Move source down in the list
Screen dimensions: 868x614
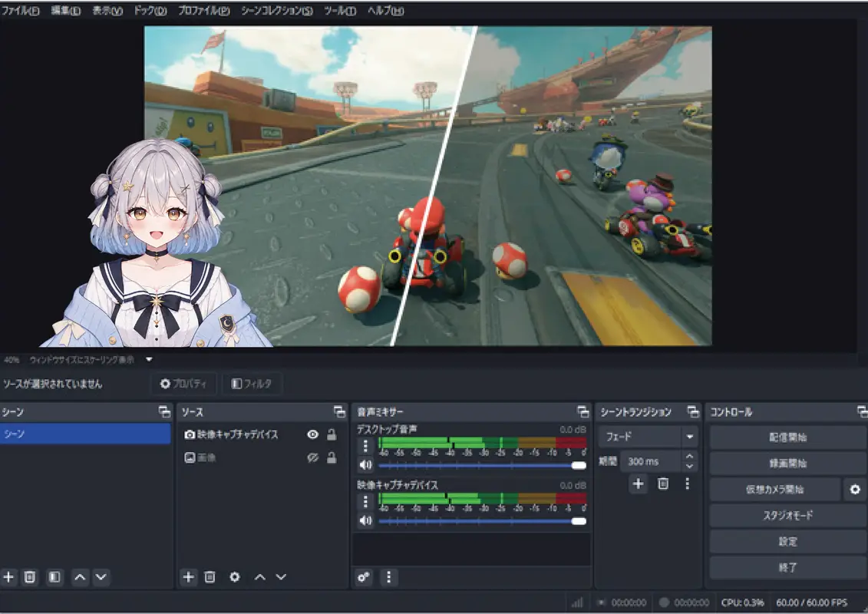(281, 577)
